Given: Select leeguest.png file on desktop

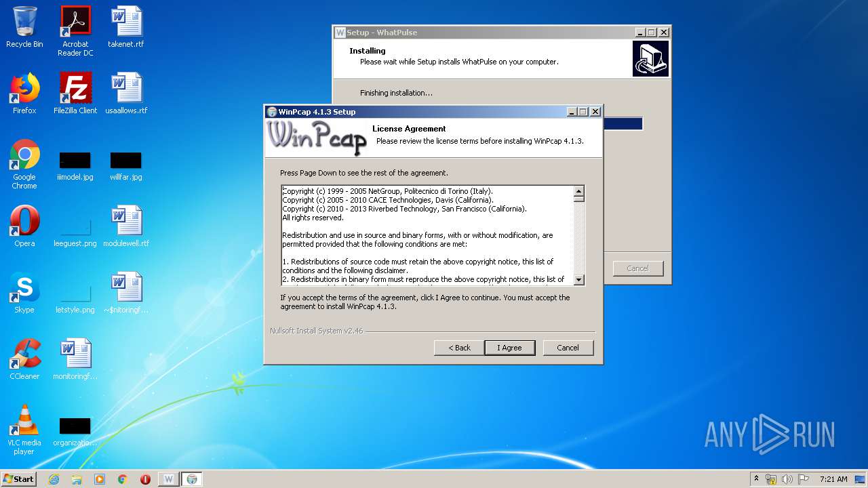Looking at the screenshot, I should pos(75,232).
